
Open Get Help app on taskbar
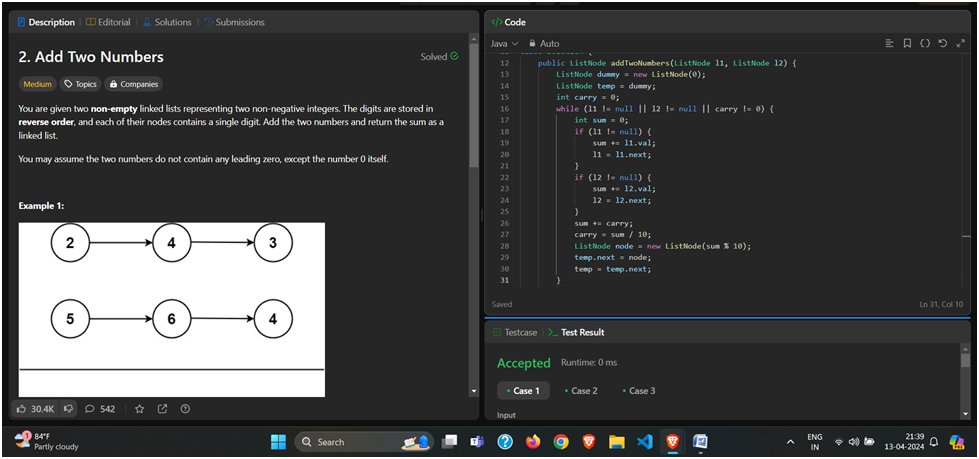(x=504, y=442)
